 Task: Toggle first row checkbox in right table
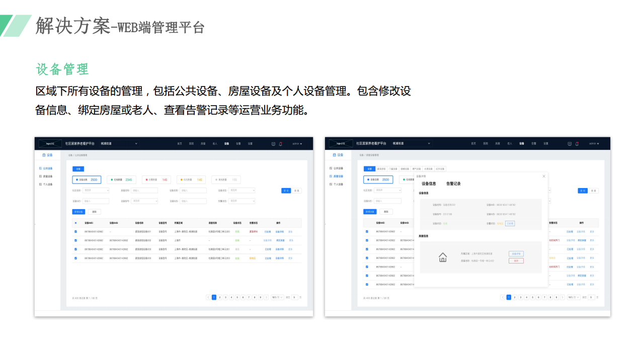click(367, 232)
